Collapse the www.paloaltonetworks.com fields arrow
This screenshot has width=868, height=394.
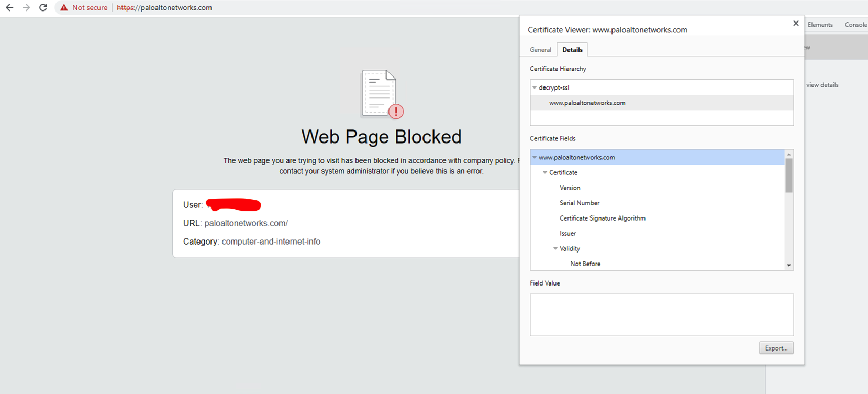tap(535, 157)
